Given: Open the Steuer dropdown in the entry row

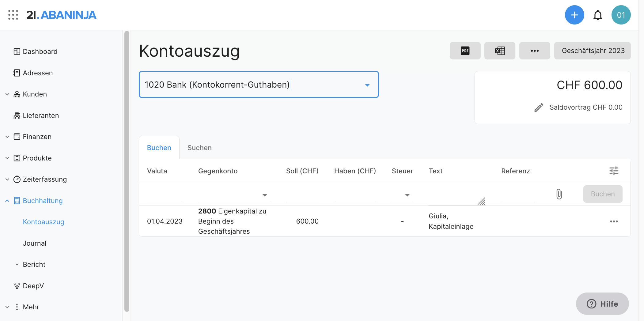Looking at the screenshot, I should point(407,195).
